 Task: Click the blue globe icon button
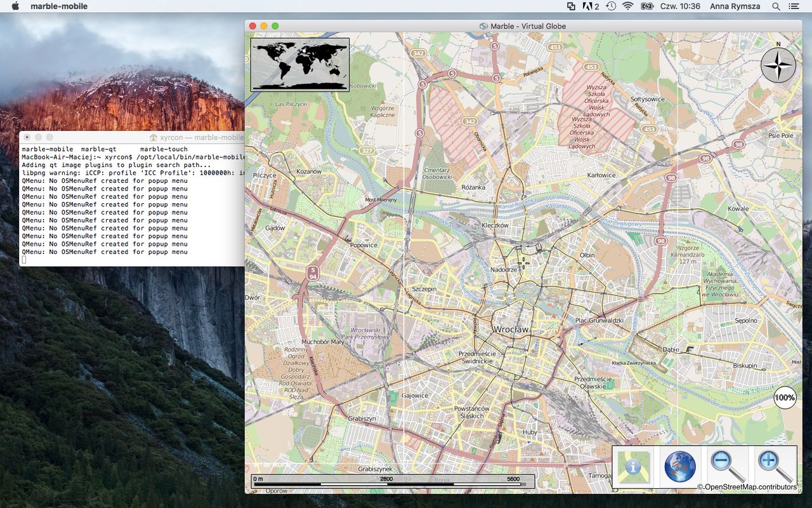tap(679, 467)
